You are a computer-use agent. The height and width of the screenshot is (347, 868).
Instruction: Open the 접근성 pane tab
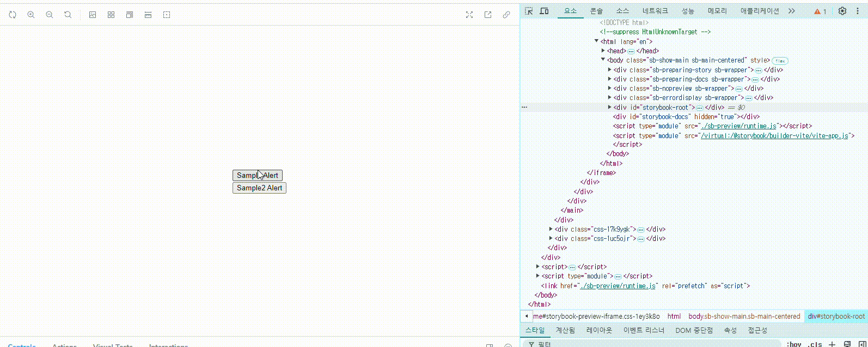coord(757,330)
